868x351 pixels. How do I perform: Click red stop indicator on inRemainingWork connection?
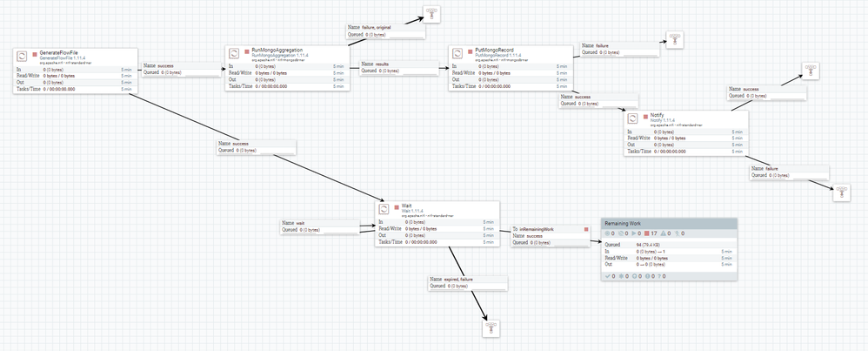click(x=585, y=229)
